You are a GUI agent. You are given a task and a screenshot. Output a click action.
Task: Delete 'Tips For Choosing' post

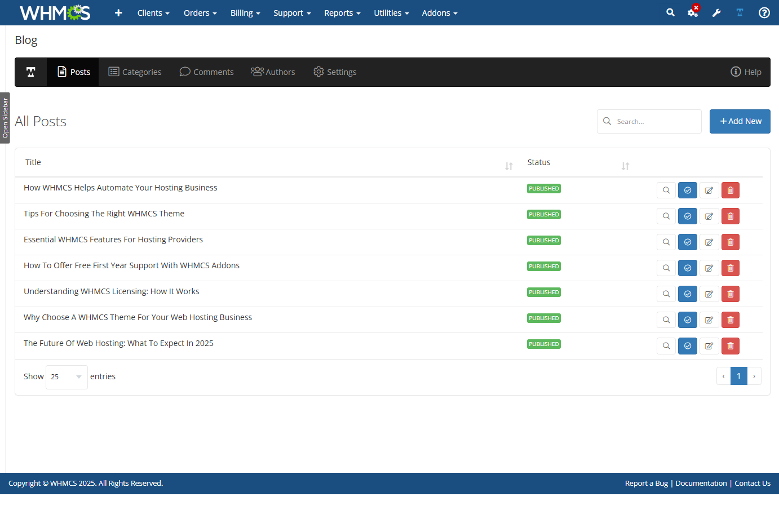coord(731,216)
